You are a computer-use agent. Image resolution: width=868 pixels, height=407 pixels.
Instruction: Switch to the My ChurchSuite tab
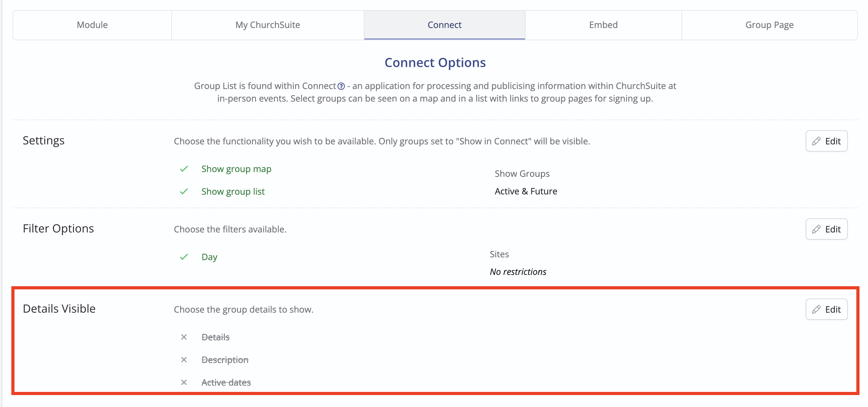coord(267,25)
